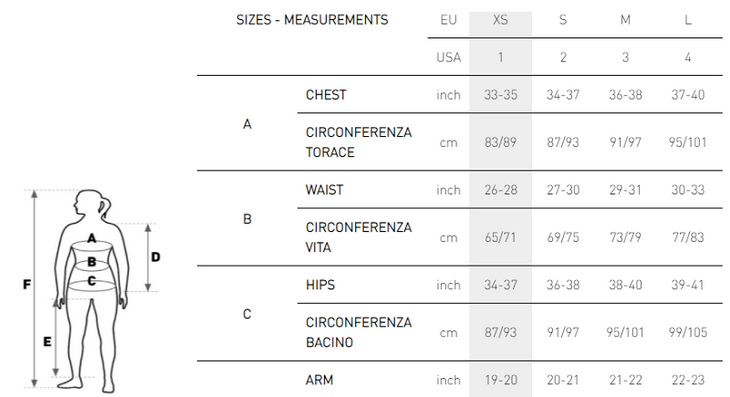730x397 pixels.
Task: Click the D torso length arrow label
Action: [x=155, y=257]
